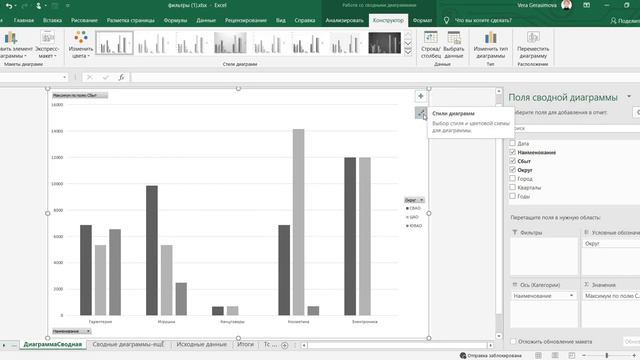The width and height of the screenshot is (640, 360).
Task: Open the Данные ribbon tab
Action: pos(206,20)
